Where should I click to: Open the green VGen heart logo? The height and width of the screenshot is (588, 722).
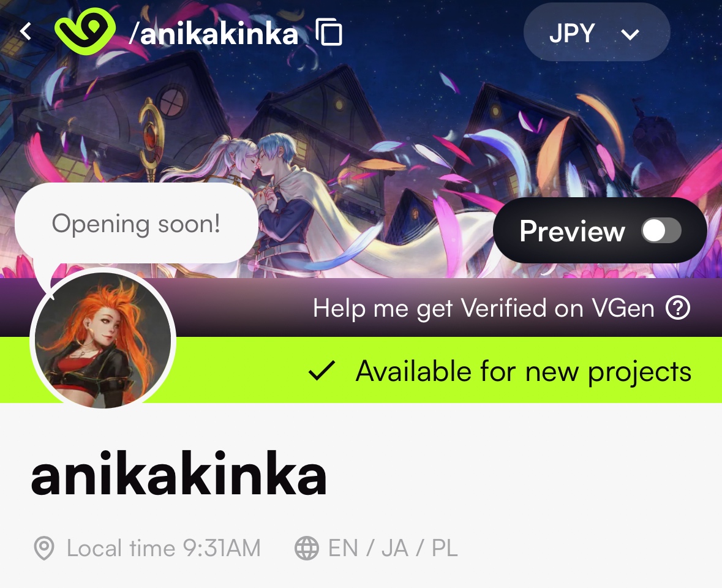85,31
